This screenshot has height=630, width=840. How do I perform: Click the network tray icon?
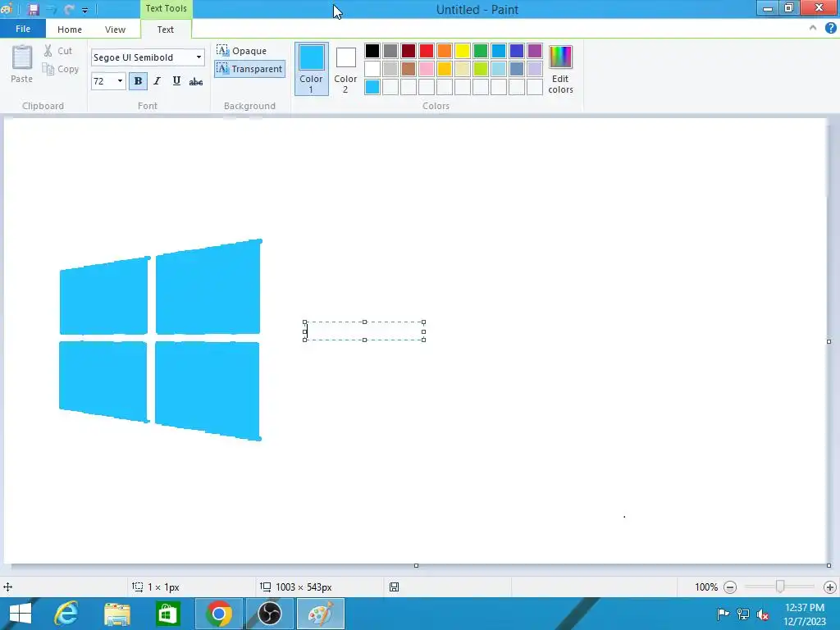point(743,614)
